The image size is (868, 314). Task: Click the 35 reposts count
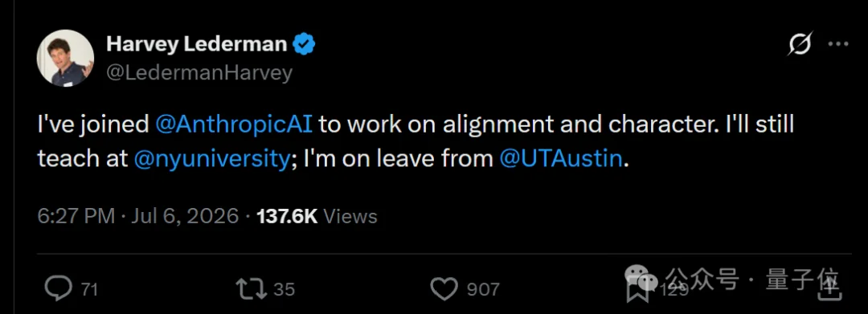click(x=284, y=289)
